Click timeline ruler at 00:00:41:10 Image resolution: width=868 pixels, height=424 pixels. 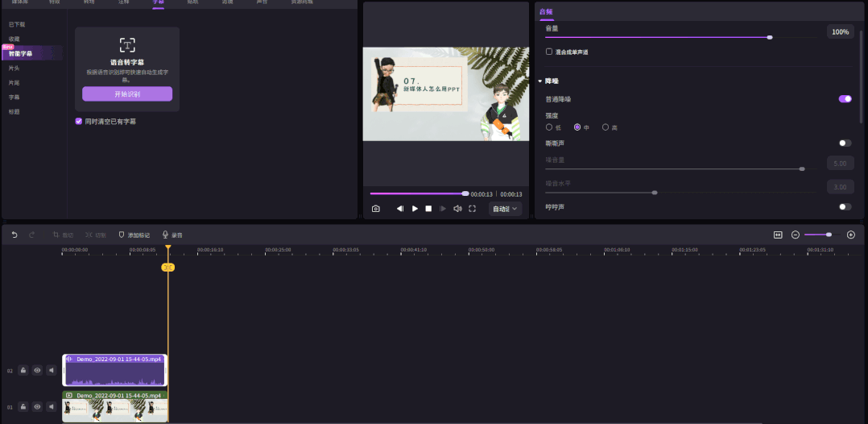414,250
